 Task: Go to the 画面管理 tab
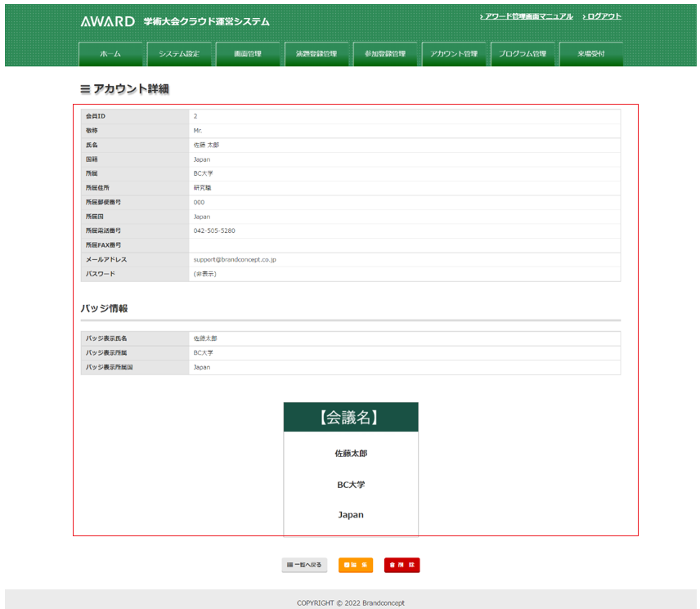coord(248,54)
